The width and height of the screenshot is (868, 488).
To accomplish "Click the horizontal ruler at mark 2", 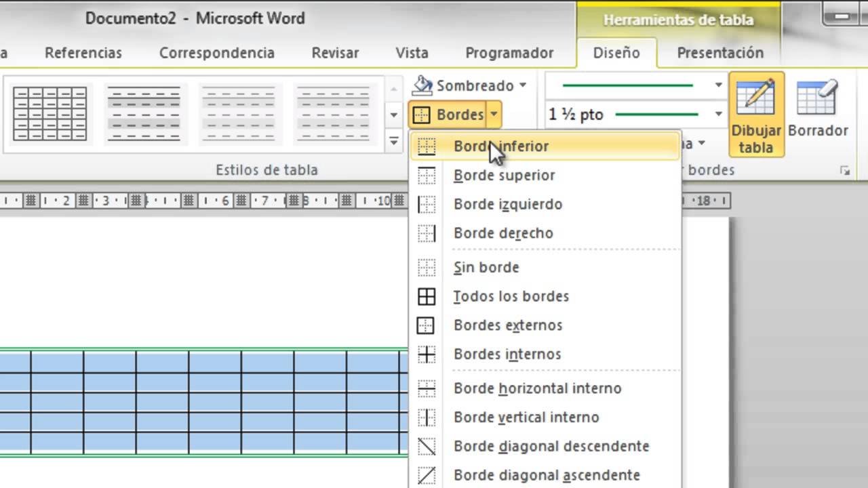I will pos(66,201).
